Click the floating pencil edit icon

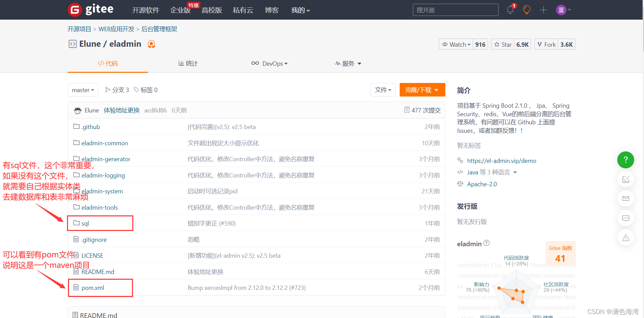pyautogui.click(x=626, y=179)
